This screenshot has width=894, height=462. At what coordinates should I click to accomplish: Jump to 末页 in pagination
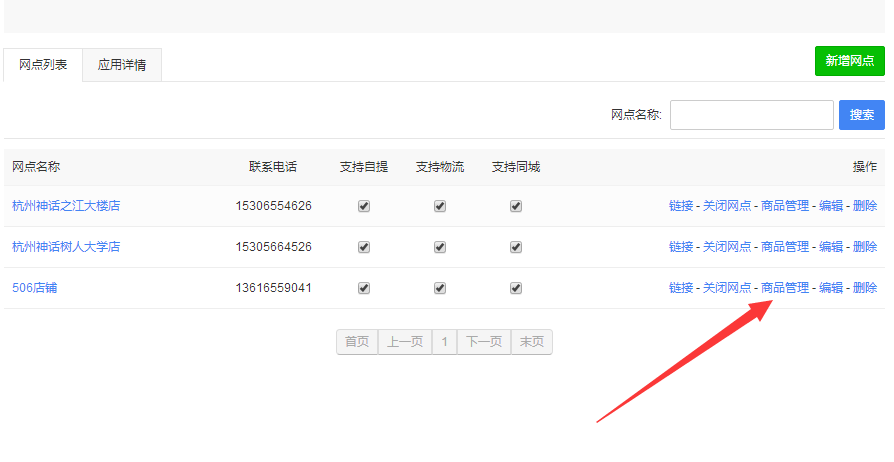tap(531, 342)
